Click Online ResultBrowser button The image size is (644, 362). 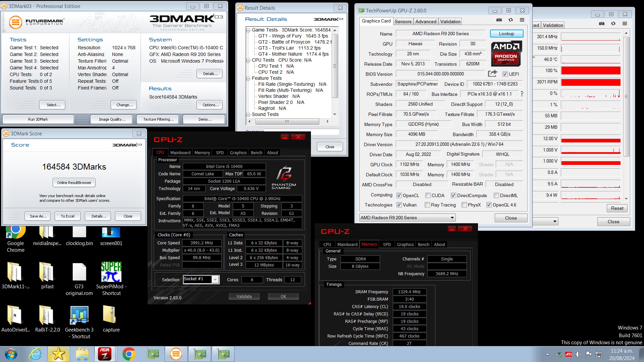(74, 183)
